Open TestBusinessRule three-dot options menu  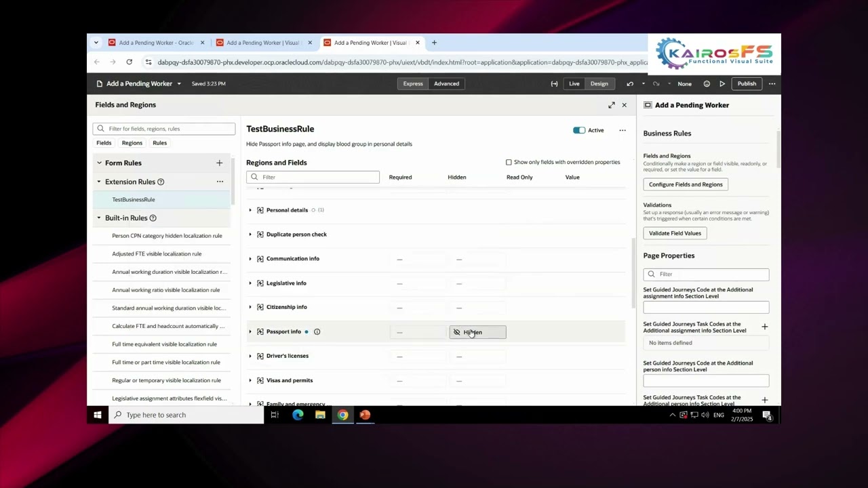(x=622, y=130)
